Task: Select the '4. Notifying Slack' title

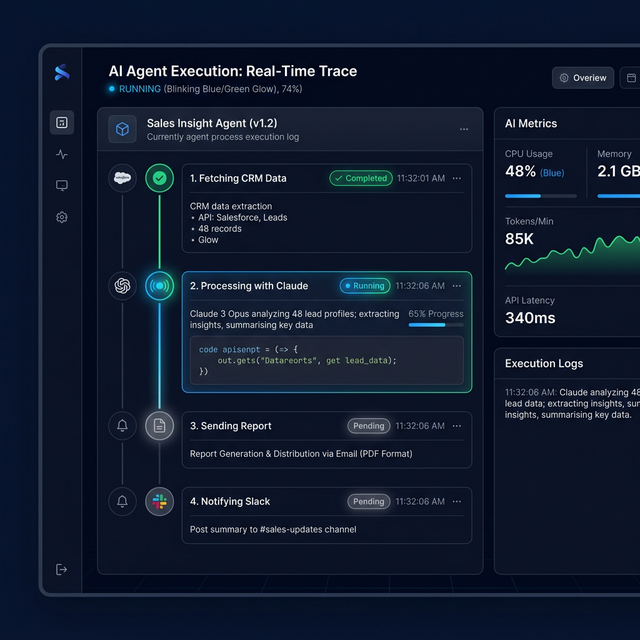Action: coord(230,501)
